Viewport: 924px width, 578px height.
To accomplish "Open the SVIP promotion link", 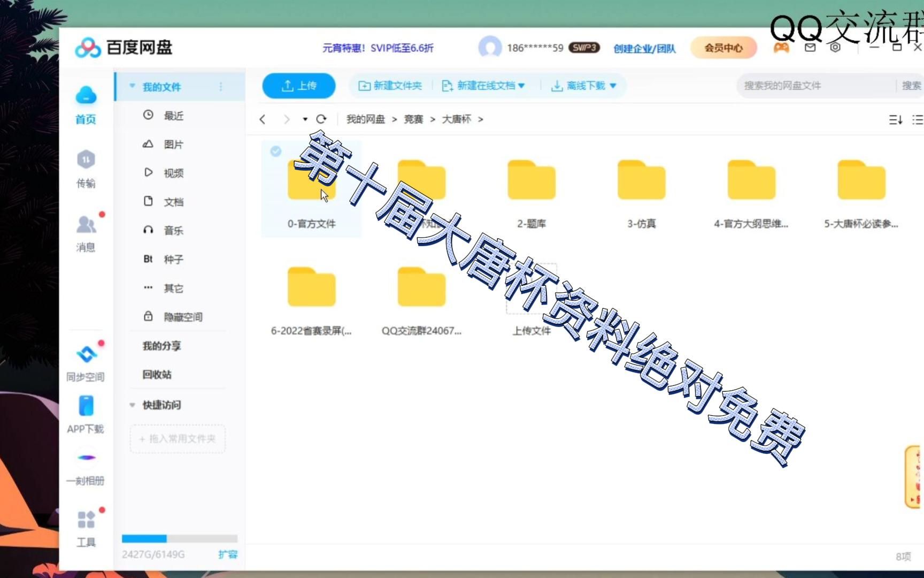I will point(378,48).
